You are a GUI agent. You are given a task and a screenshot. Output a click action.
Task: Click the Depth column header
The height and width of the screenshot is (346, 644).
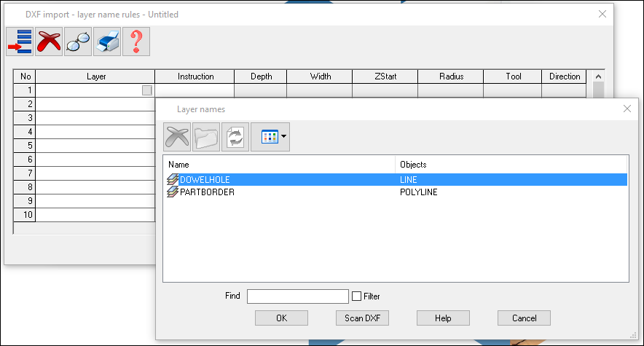261,76
